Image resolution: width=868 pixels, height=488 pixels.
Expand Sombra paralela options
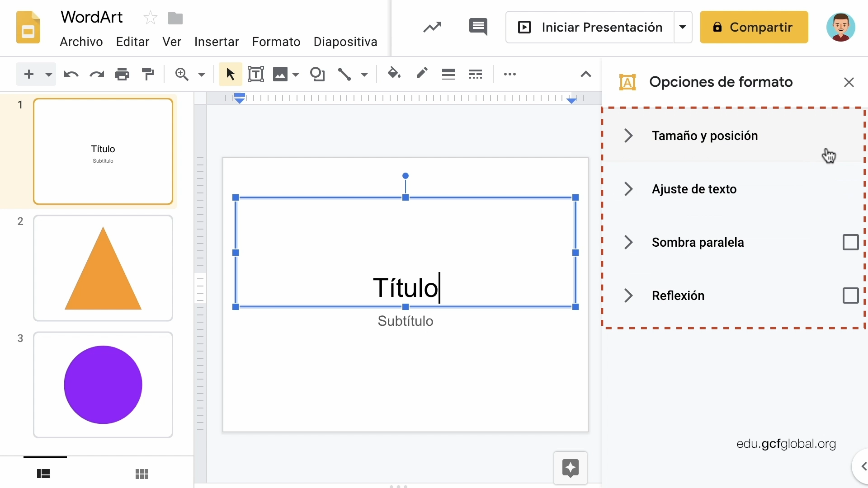[628, 242]
